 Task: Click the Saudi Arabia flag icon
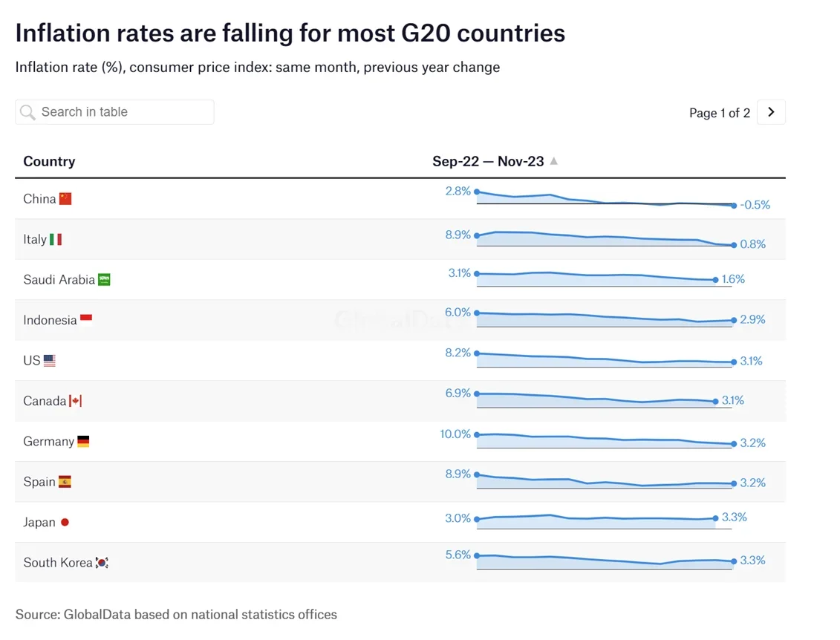pyautogui.click(x=104, y=280)
